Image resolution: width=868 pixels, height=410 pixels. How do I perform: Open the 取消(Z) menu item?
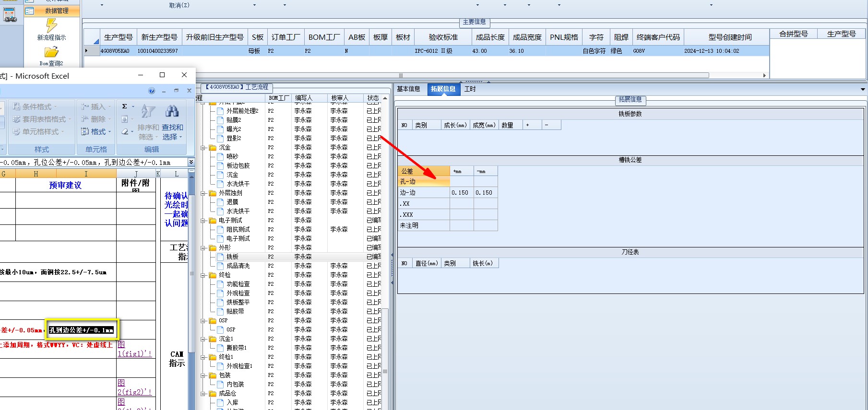tap(179, 5)
